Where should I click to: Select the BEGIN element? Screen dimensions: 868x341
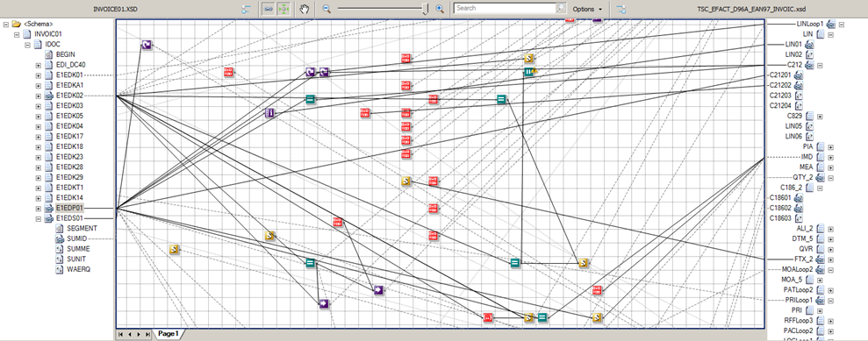tap(65, 54)
